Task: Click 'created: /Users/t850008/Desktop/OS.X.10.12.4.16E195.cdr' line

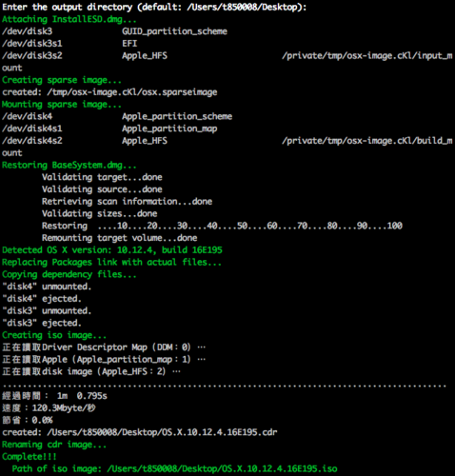Action: click(x=140, y=432)
